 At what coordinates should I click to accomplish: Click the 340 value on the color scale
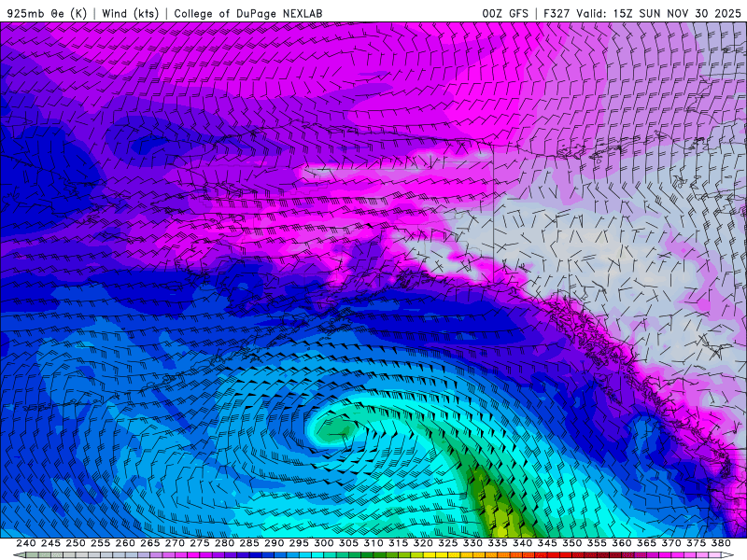(522, 543)
